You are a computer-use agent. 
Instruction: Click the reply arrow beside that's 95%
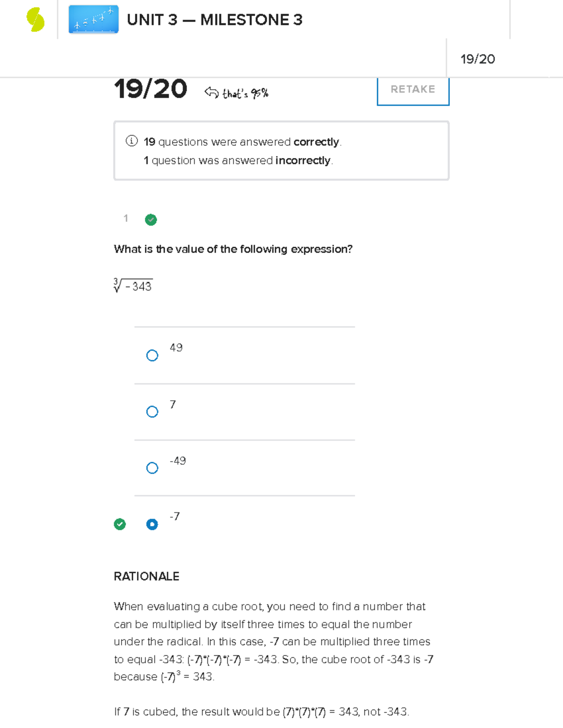tap(211, 92)
